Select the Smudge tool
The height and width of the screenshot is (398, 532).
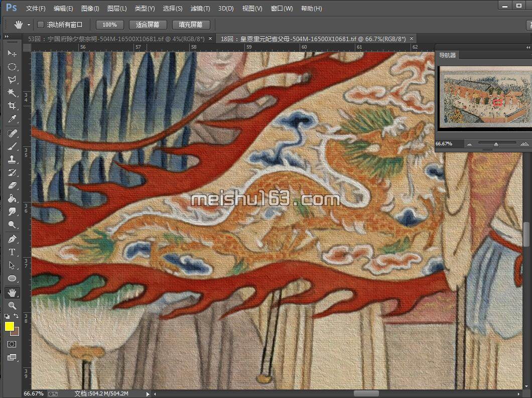12,212
